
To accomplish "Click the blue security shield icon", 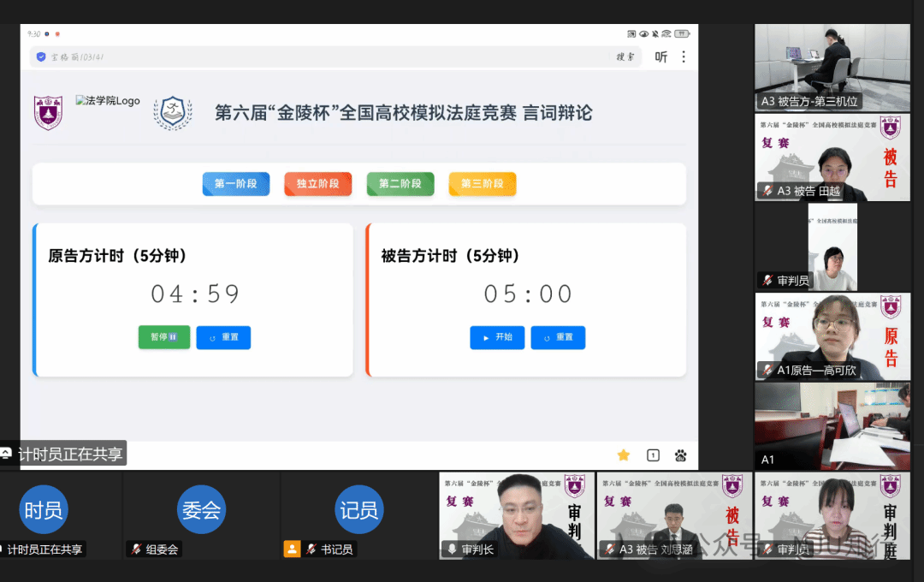I will [x=41, y=57].
